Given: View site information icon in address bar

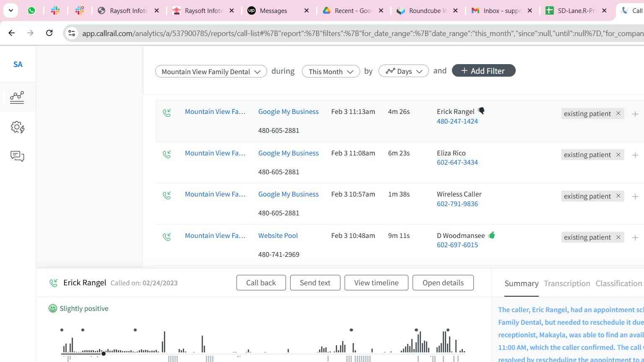Looking at the screenshot, I should pyautogui.click(x=72, y=33).
